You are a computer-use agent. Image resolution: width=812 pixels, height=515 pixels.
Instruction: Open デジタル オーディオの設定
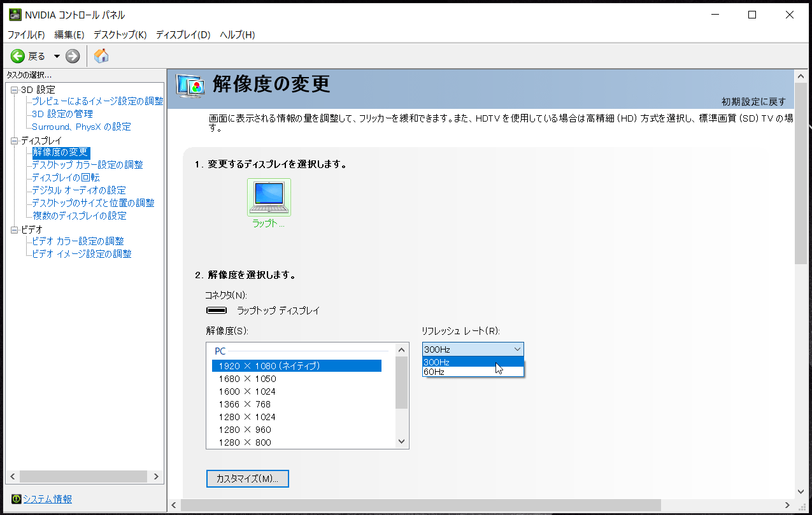(79, 190)
